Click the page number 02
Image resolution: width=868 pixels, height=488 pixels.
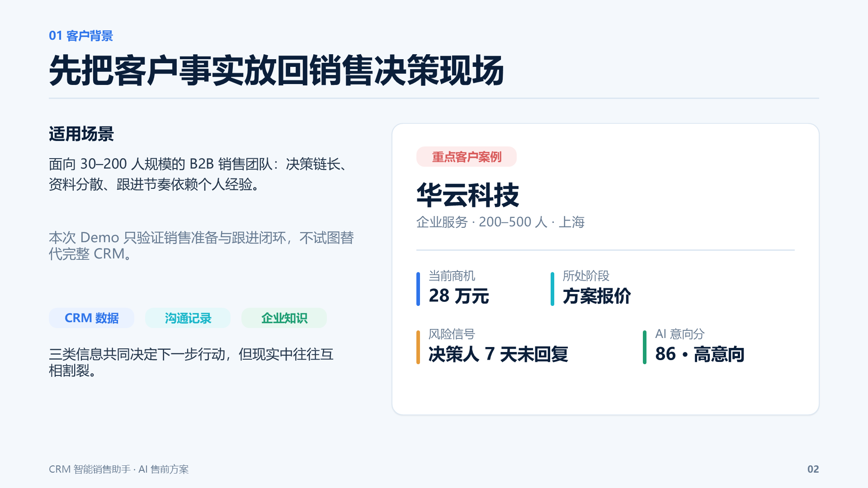(x=813, y=469)
